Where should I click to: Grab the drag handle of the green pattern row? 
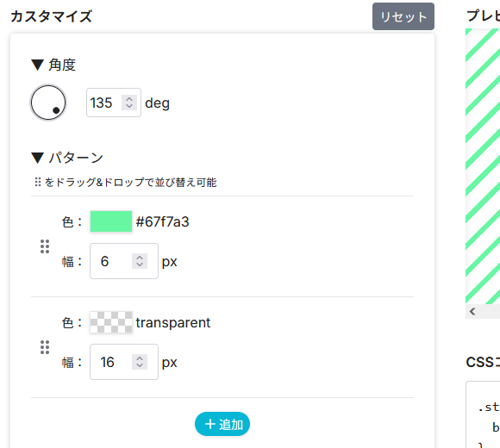click(x=45, y=246)
